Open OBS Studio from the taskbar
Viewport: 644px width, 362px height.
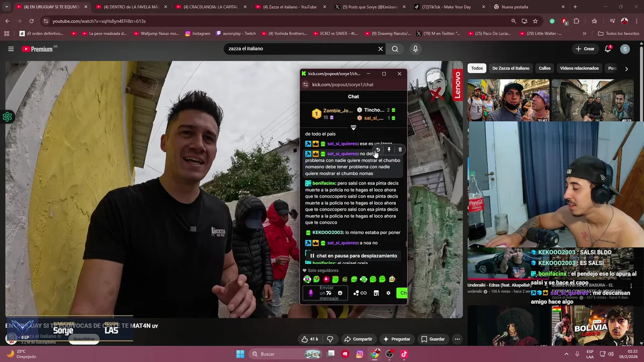[x=389, y=354]
